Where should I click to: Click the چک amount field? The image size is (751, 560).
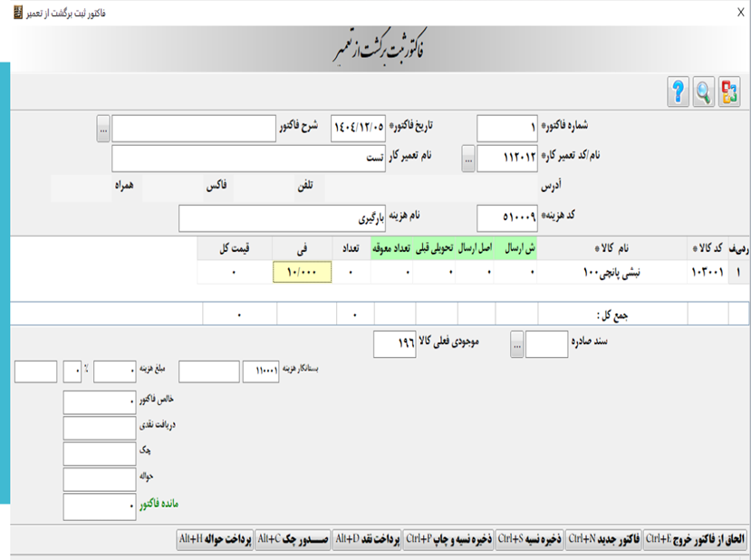[99, 454]
